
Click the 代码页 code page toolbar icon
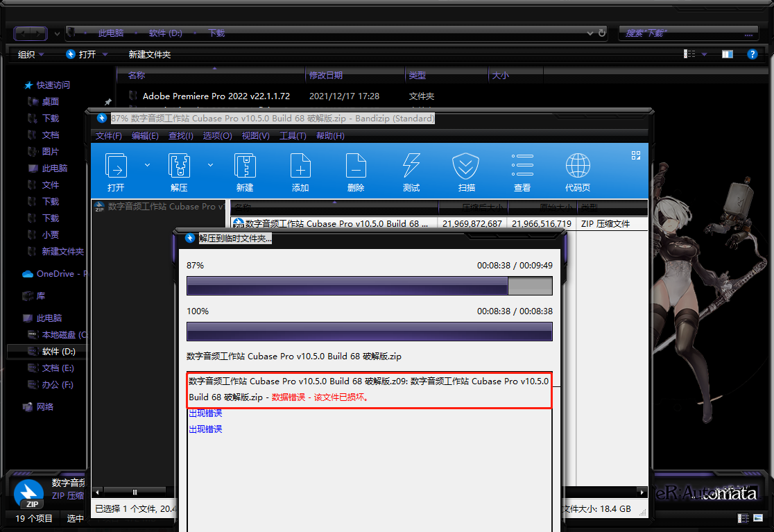578,172
